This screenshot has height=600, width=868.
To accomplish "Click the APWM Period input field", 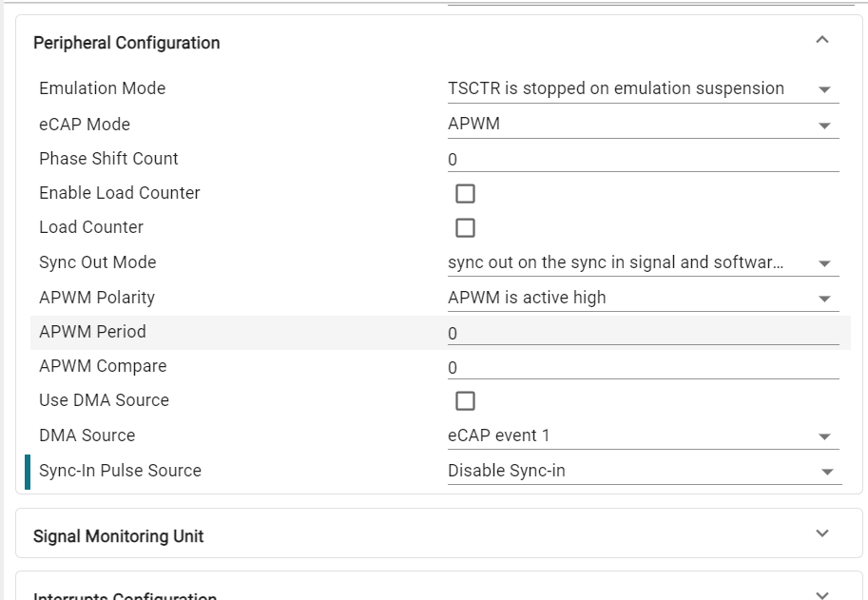I will [x=643, y=334].
